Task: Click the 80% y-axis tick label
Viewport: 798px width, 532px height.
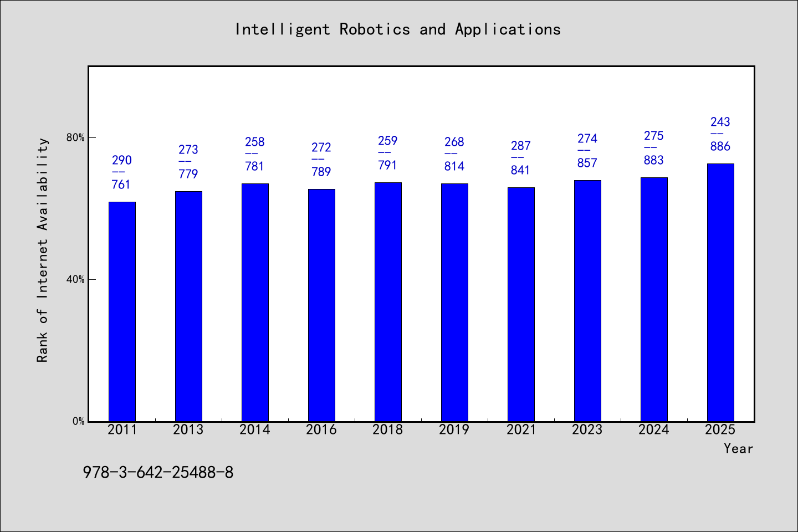Action: [x=75, y=137]
